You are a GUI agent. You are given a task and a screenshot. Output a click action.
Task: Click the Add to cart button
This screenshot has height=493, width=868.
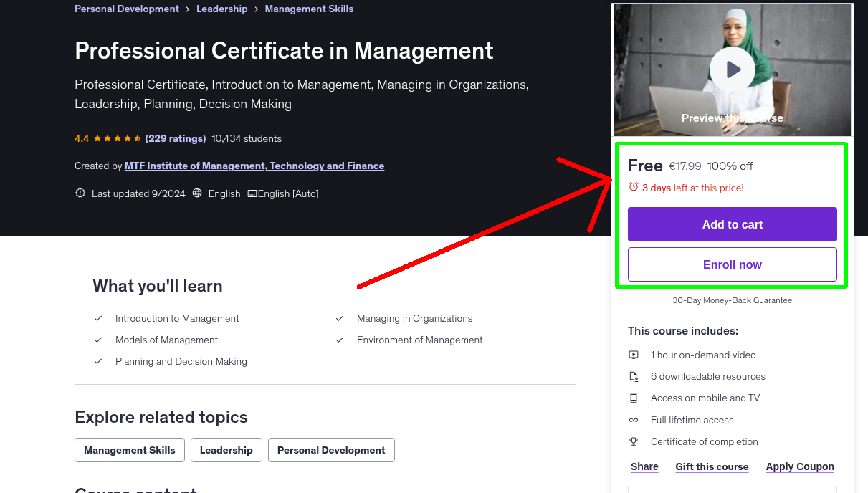pyautogui.click(x=732, y=224)
